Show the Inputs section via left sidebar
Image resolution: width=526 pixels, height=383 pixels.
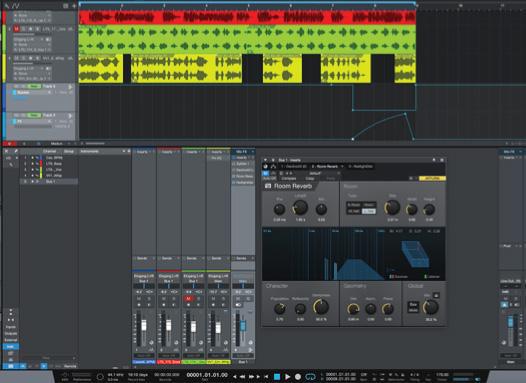tap(11, 327)
